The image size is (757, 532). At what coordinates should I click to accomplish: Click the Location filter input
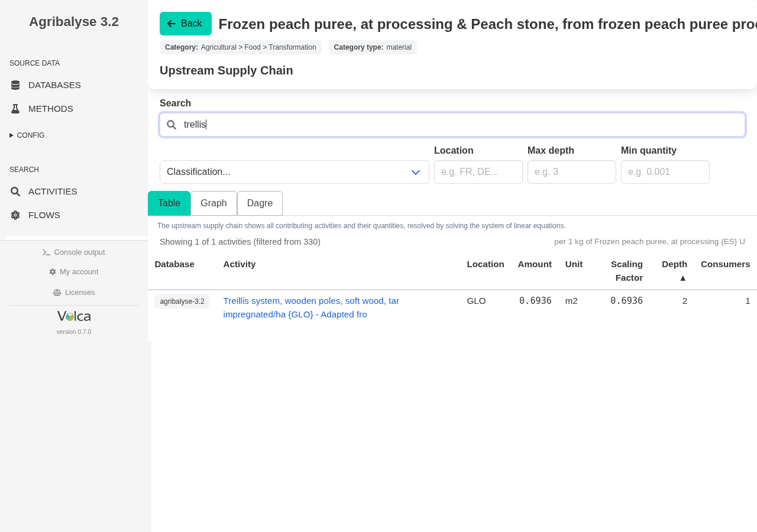click(x=478, y=172)
